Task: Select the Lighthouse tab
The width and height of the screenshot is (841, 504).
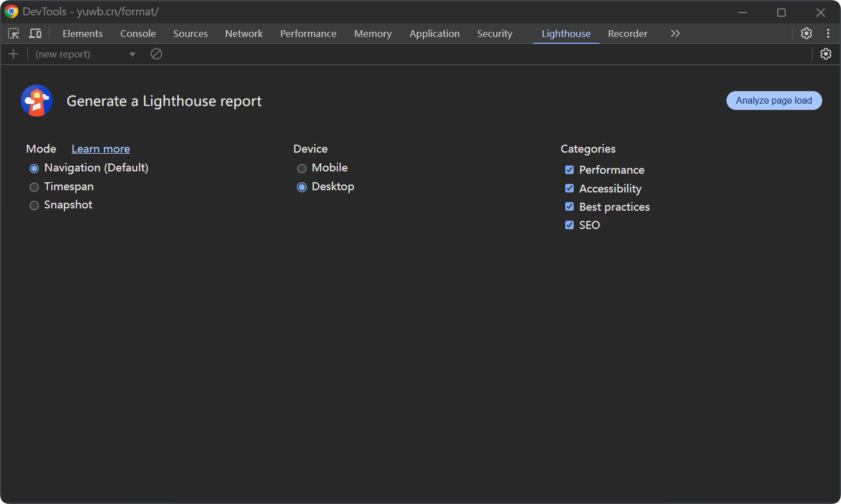Action: tap(566, 34)
